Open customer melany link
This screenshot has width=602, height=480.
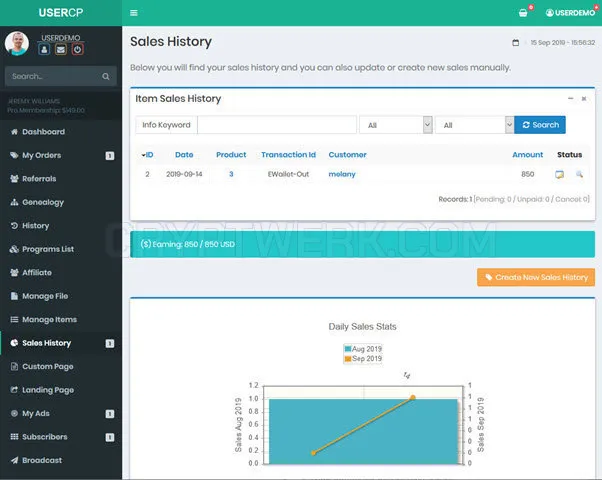(x=342, y=174)
